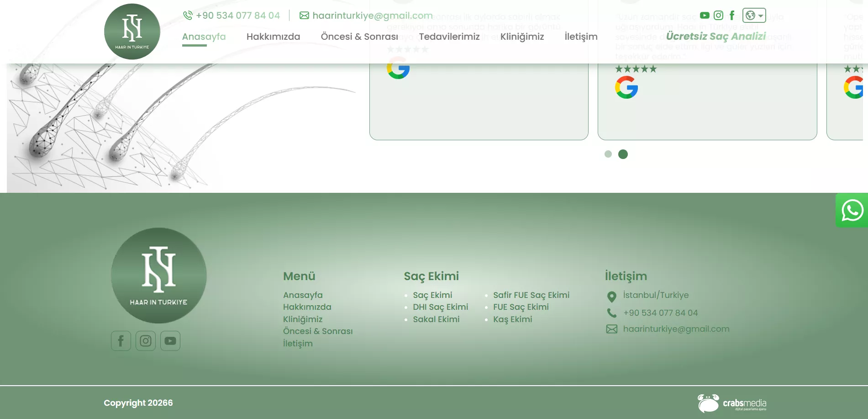The image size is (868, 419).
Task: Open the footer YouTube icon button
Action: tap(170, 341)
